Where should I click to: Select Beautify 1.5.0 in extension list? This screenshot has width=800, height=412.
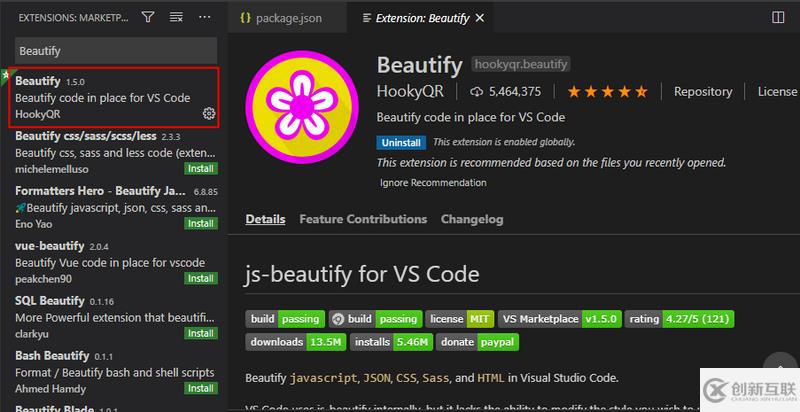[x=114, y=97]
